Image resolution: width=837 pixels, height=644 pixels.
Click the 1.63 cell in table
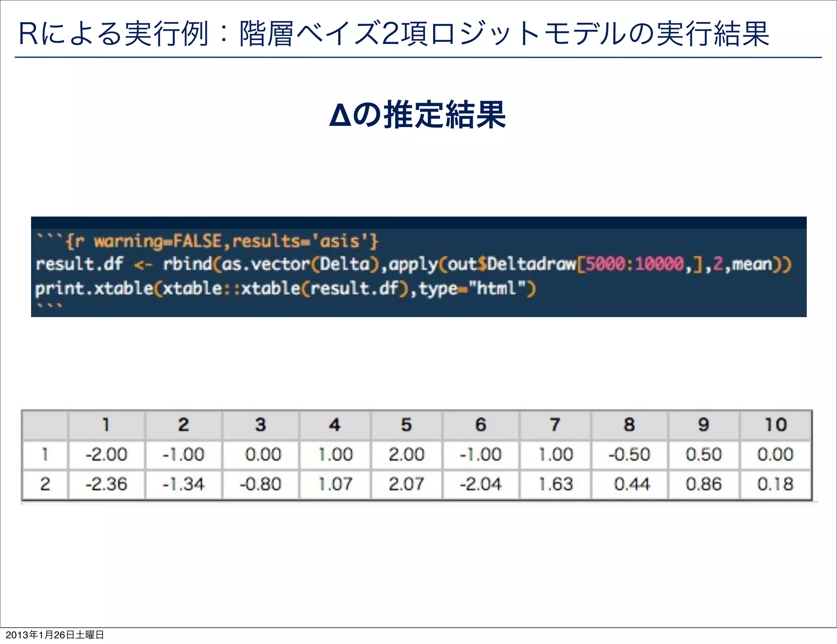click(556, 484)
